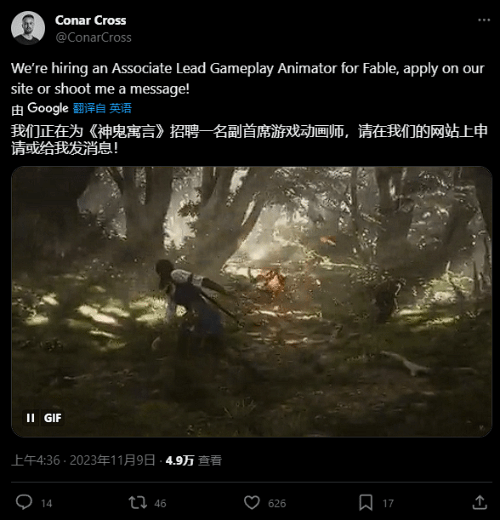The image size is (500, 520).
Task: Click the post timestamp 上午4:36
Action: point(36,460)
